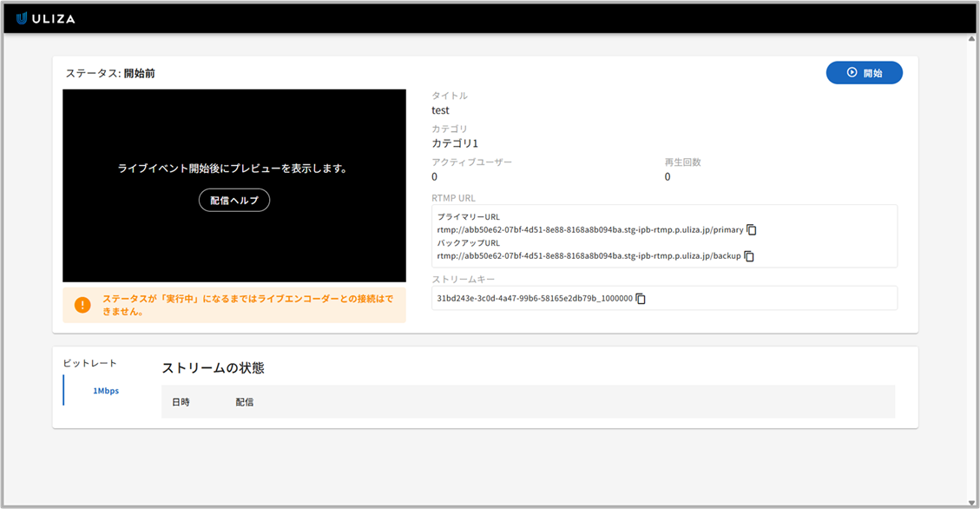
Task: Click the バックアップURL label
Action: point(468,243)
